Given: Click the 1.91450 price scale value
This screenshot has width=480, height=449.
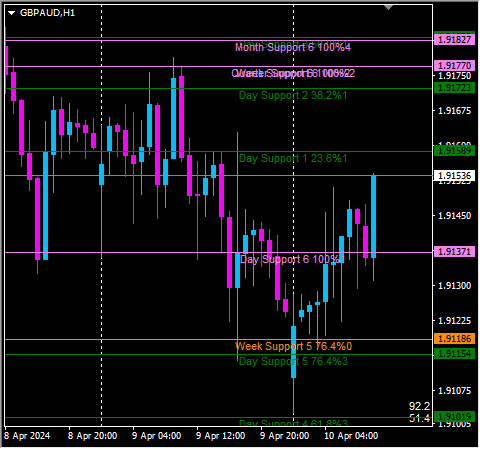Looking at the screenshot, I should point(455,216).
